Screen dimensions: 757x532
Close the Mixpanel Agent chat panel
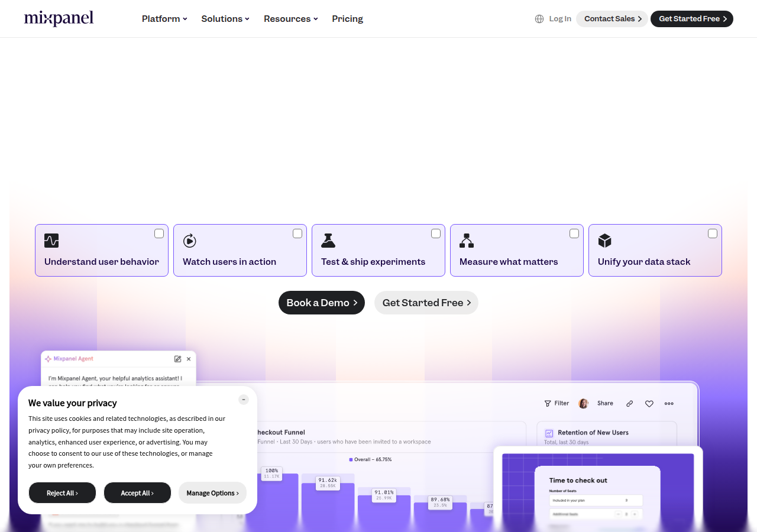(189, 359)
